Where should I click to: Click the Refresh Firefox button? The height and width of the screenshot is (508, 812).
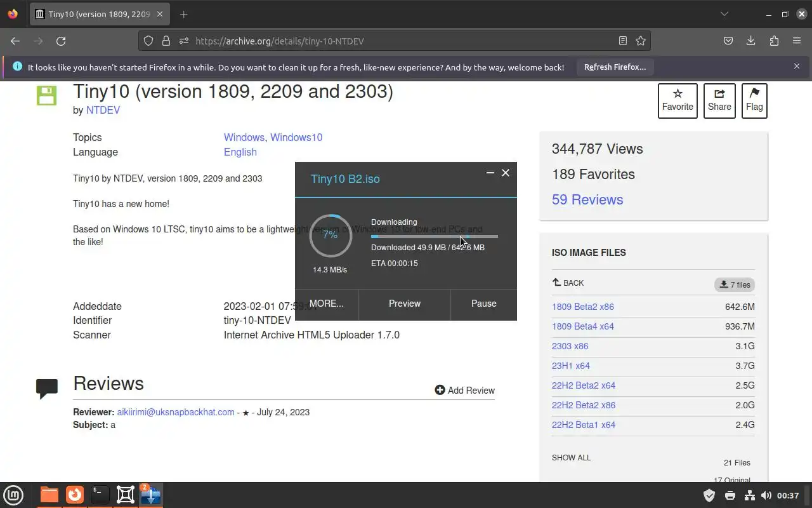[615, 67]
